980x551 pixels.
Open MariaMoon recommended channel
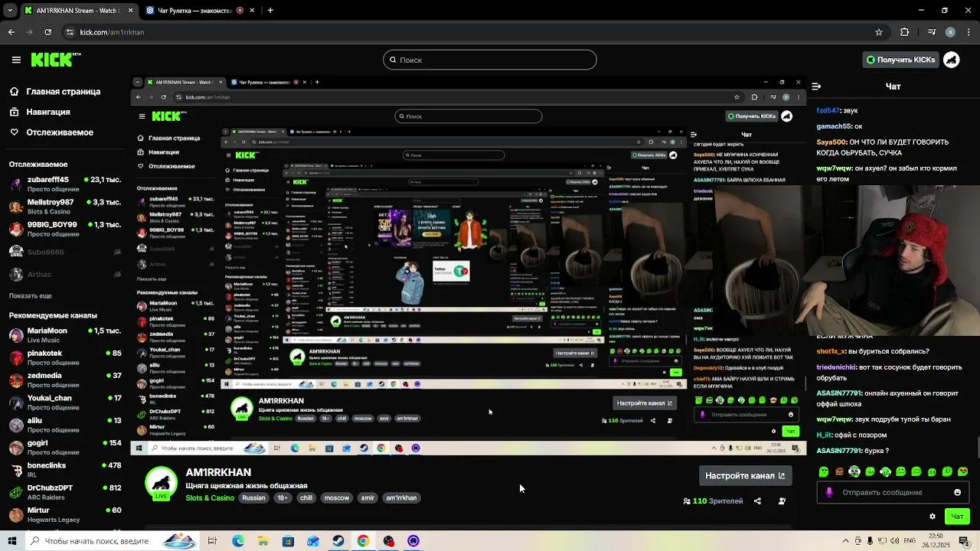[x=65, y=335]
